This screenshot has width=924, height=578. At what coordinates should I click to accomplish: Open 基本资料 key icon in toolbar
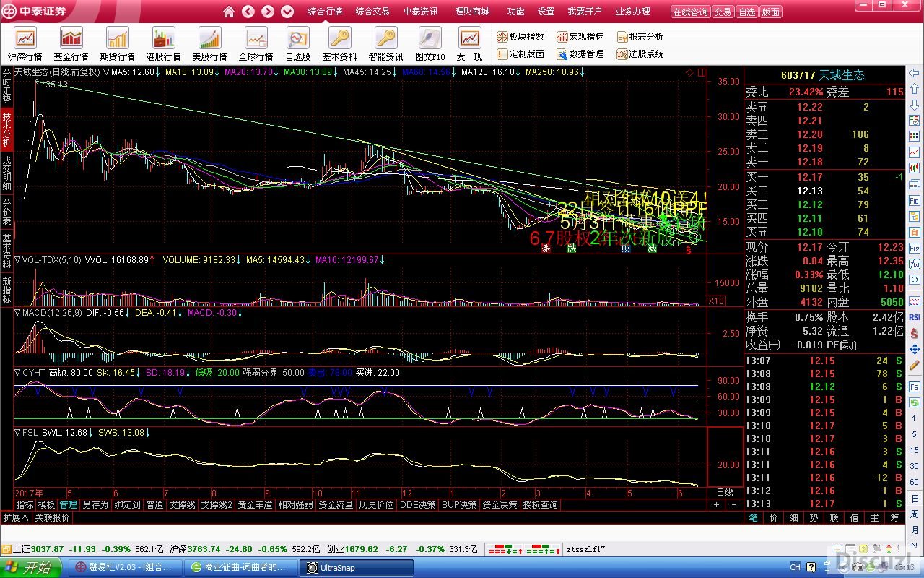pyautogui.click(x=339, y=44)
